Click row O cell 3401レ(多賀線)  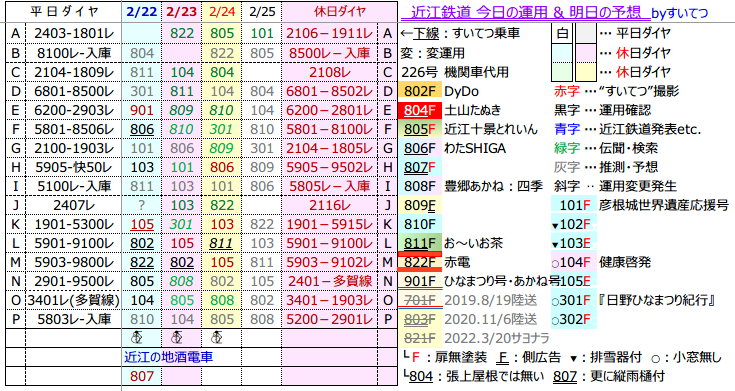pos(74,300)
